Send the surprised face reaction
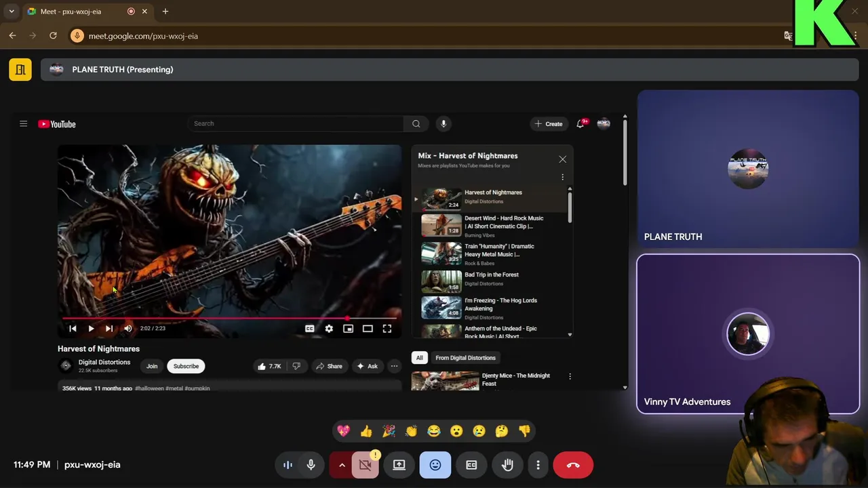 (x=456, y=431)
